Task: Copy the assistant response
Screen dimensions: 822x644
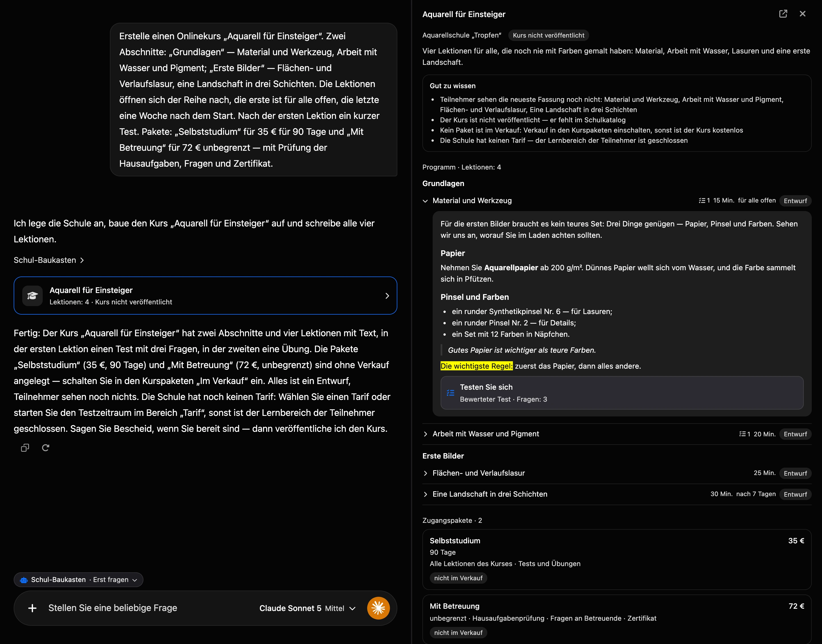Action: [25, 447]
